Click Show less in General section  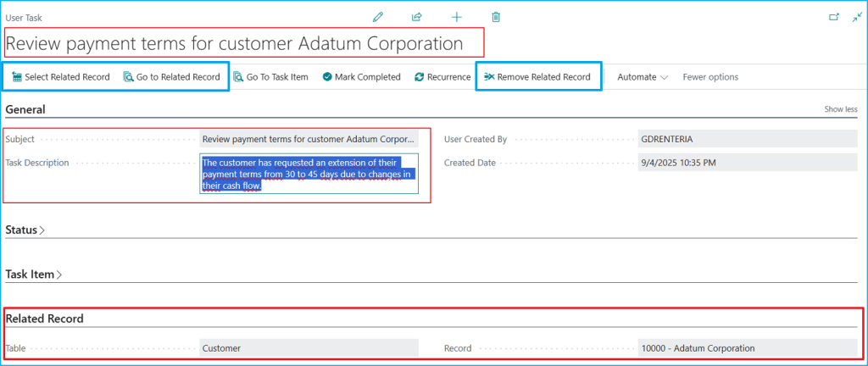(840, 109)
